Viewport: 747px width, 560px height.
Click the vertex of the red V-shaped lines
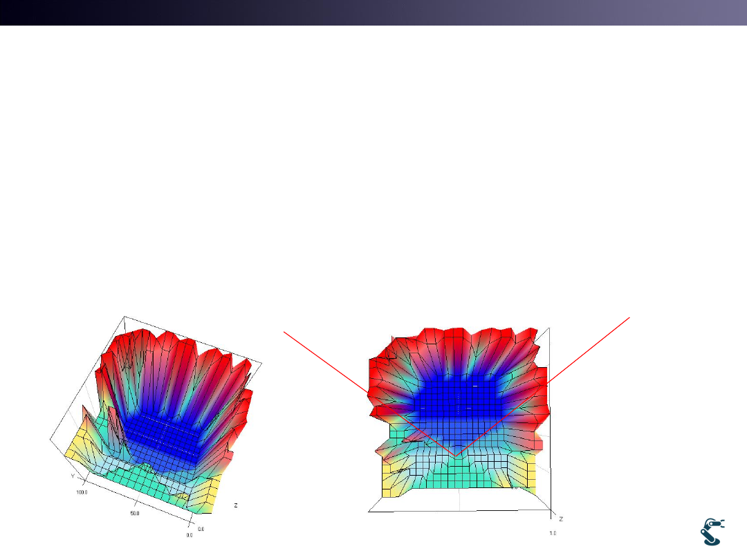tap(454, 456)
